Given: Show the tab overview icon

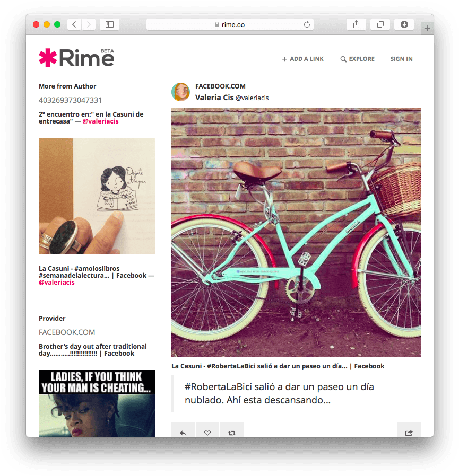Looking at the screenshot, I should click(x=380, y=24).
